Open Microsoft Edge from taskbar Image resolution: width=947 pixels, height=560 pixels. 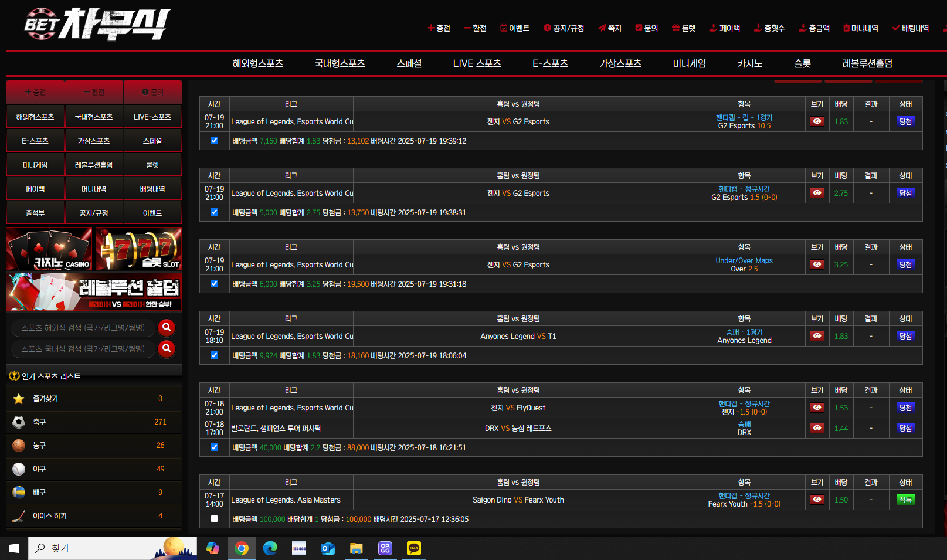pyautogui.click(x=270, y=548)
